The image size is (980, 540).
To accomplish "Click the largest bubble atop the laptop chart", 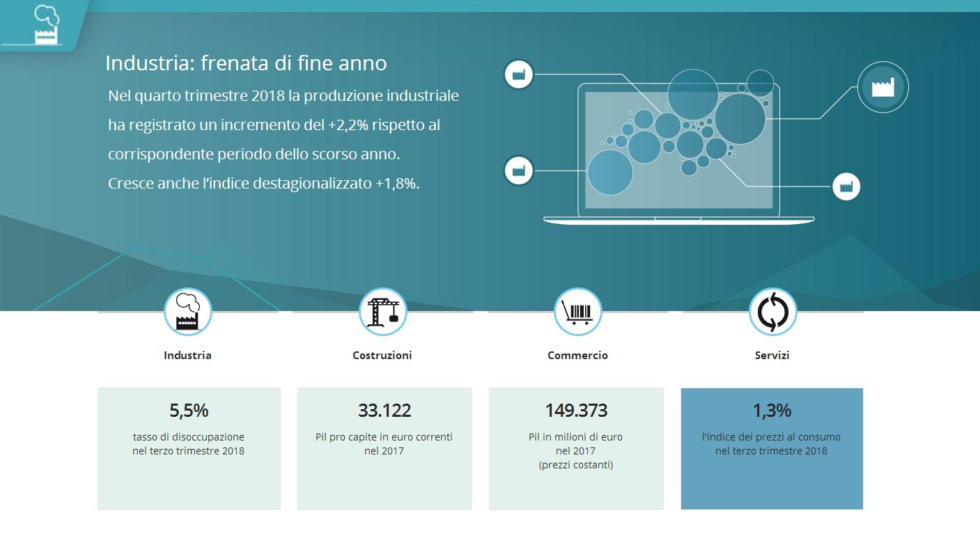I will tap(692, 94).
